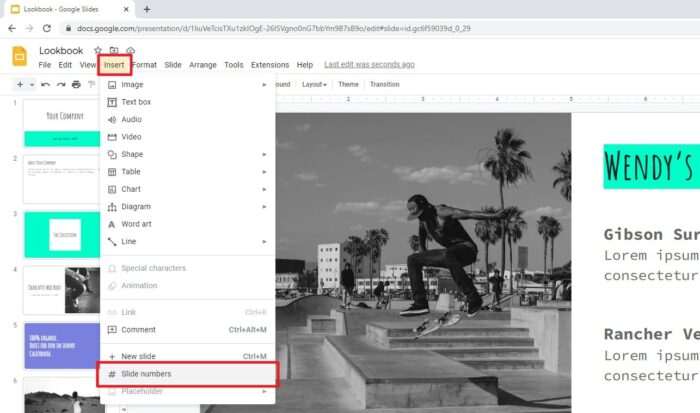Click the Wendy's teal title box
This screenshot has height=413, width=700.
[x=652, y=166]
